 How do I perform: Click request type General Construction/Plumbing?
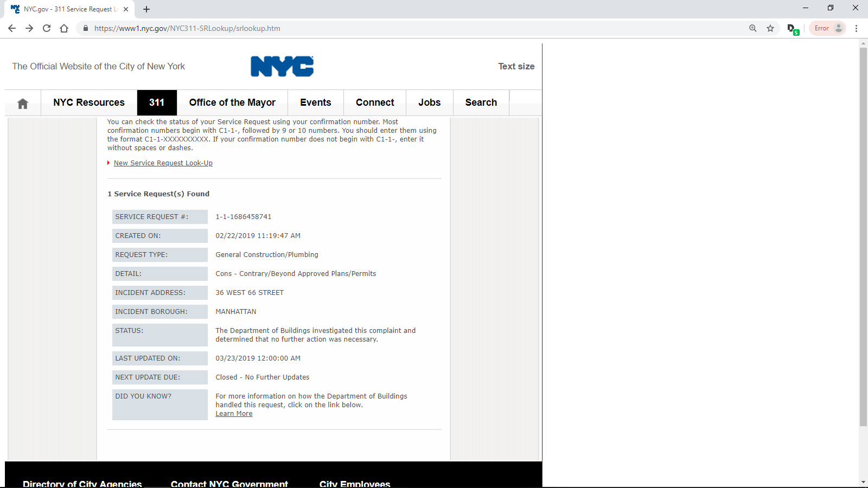267,255
